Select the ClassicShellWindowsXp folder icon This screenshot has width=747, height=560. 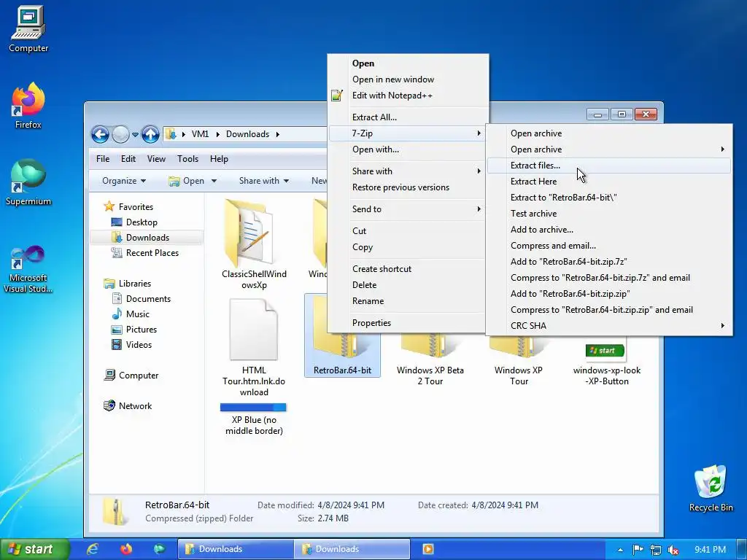coord(254,244)
